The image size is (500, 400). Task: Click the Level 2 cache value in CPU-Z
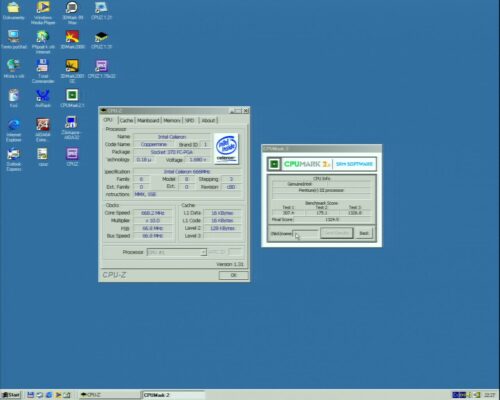pos(222,228)
